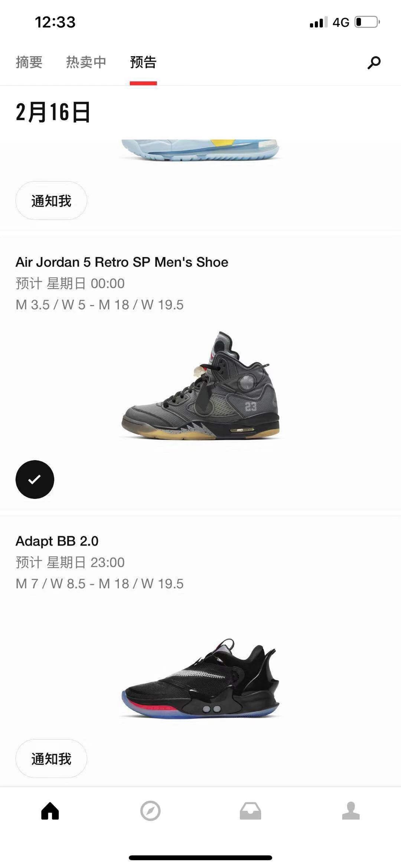The width and height of the screenshot is (401, 868).
Task: Select the 预告 tab
Action: 143,62
